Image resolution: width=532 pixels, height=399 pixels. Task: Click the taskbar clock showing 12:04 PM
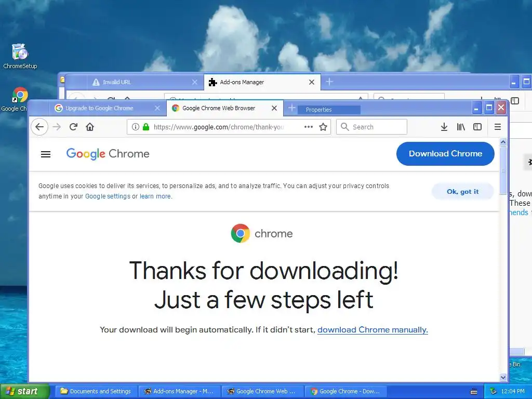pyautogui.click(x=512, y=392)
